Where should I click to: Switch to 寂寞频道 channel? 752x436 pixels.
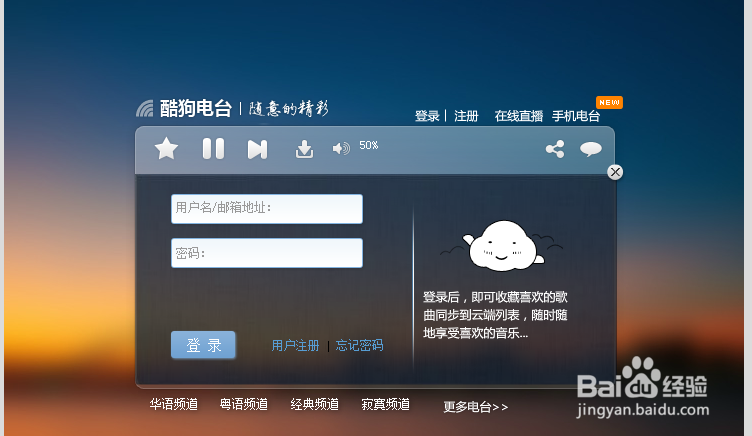(386, 404)
